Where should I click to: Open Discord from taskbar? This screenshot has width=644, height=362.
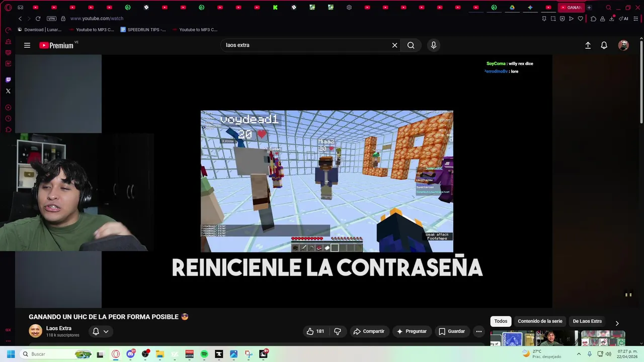(x=131, y=354)
